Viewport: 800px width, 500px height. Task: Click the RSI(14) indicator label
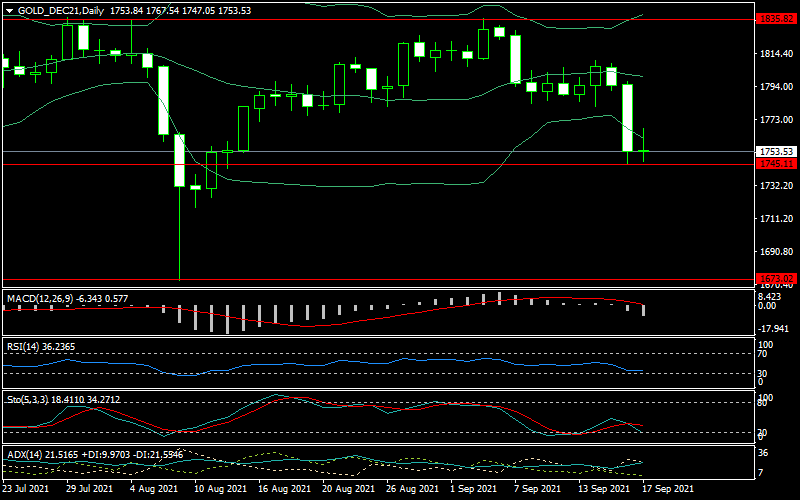[x=26, y=346]
